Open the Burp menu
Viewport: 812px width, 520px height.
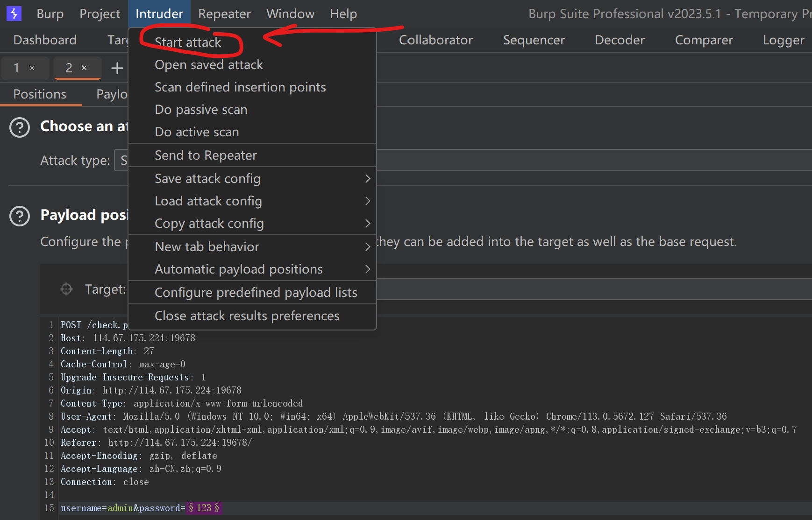(50, 14)
